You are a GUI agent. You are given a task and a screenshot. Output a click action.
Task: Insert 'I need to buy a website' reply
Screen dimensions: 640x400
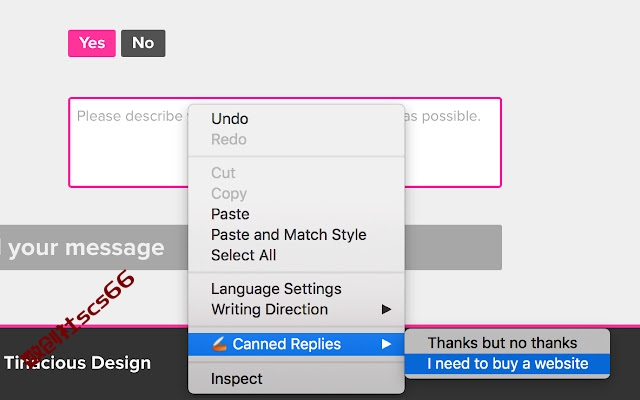(507, 364)
